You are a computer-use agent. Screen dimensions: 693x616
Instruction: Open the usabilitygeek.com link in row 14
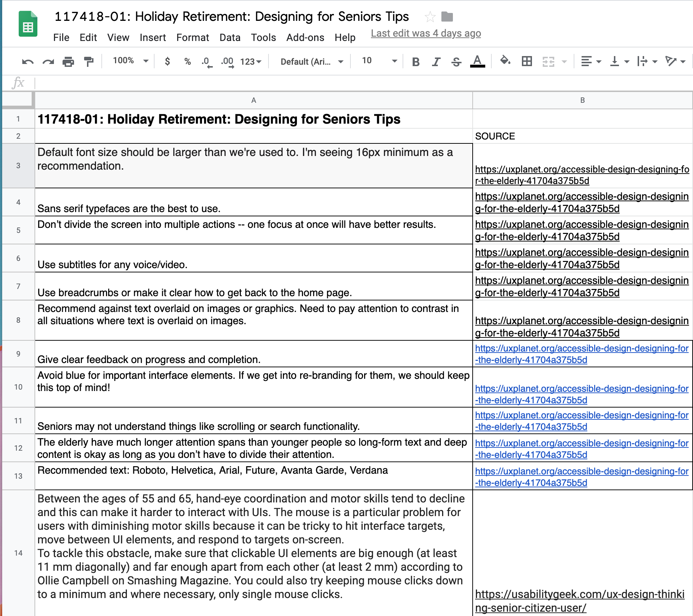[x=580, y=601]
